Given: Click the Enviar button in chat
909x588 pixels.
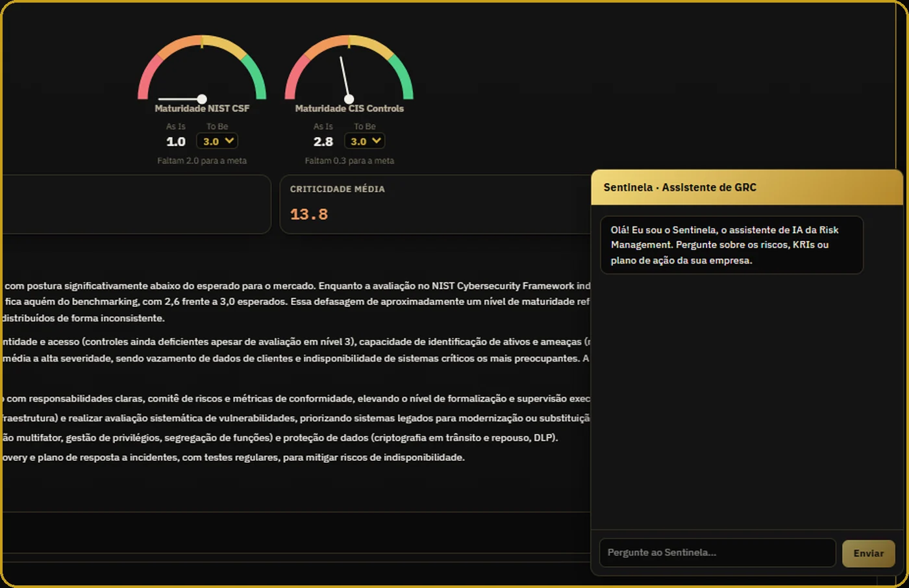Looking at the screenshot, I should point(868,554).
